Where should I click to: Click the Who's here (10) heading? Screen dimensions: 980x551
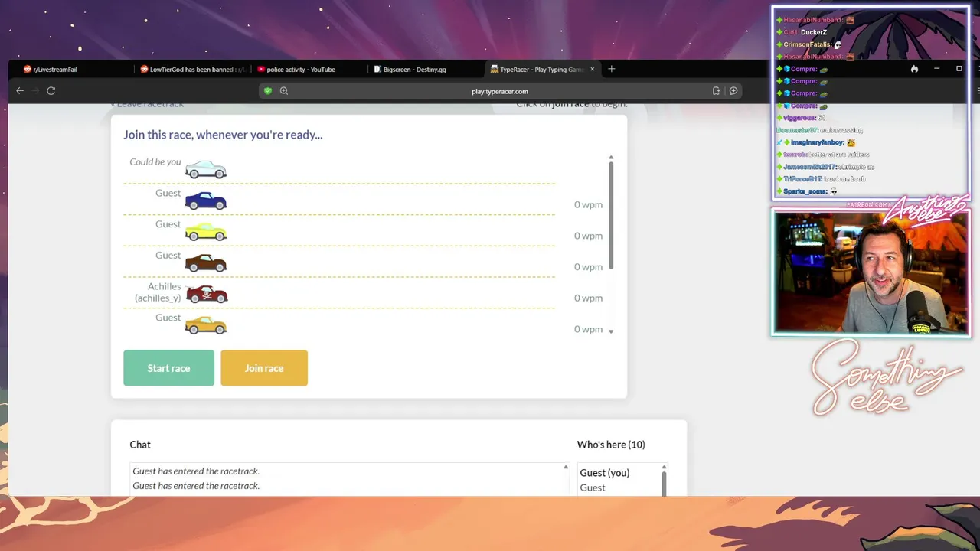click(611, 445)
